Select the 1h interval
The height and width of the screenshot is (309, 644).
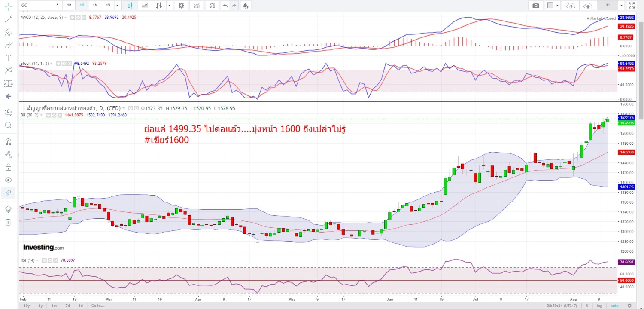69,5
